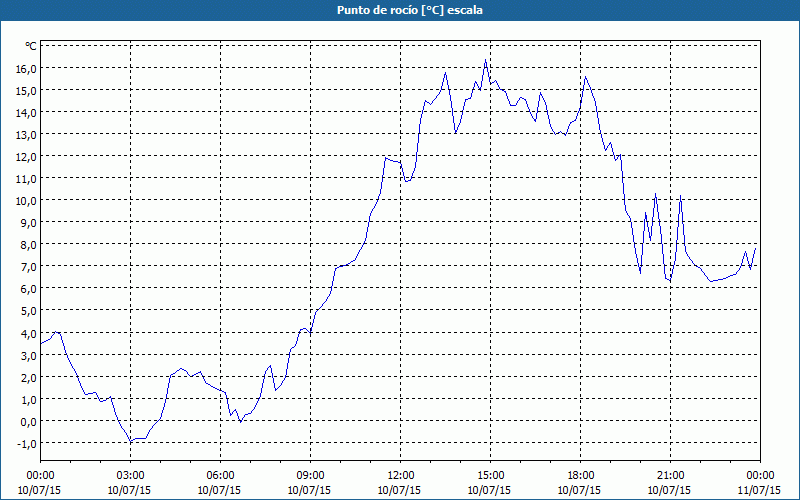
Task: Click the 12,0 y-axis value
Action: pos(26,156)
